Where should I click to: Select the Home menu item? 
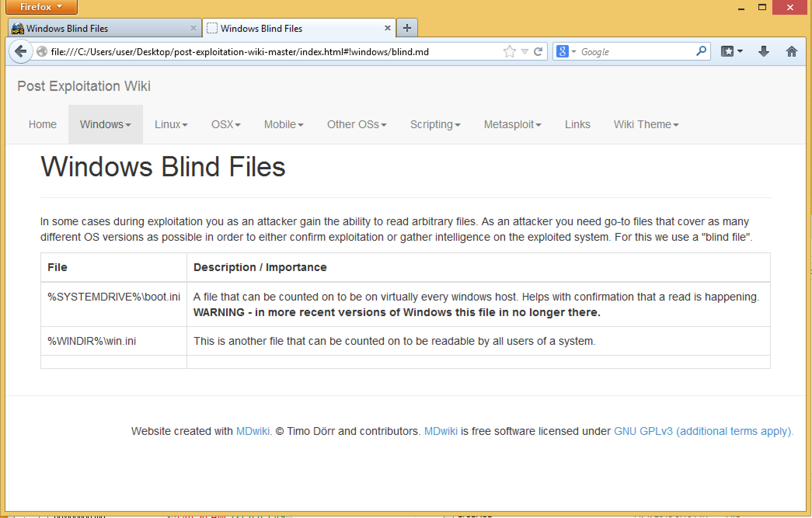[x=42, y=125]
